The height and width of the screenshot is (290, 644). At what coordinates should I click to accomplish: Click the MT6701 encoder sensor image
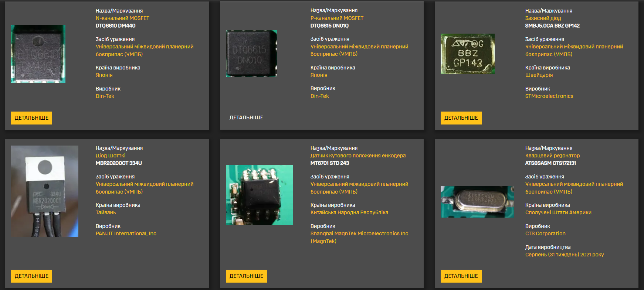[260, 195]
